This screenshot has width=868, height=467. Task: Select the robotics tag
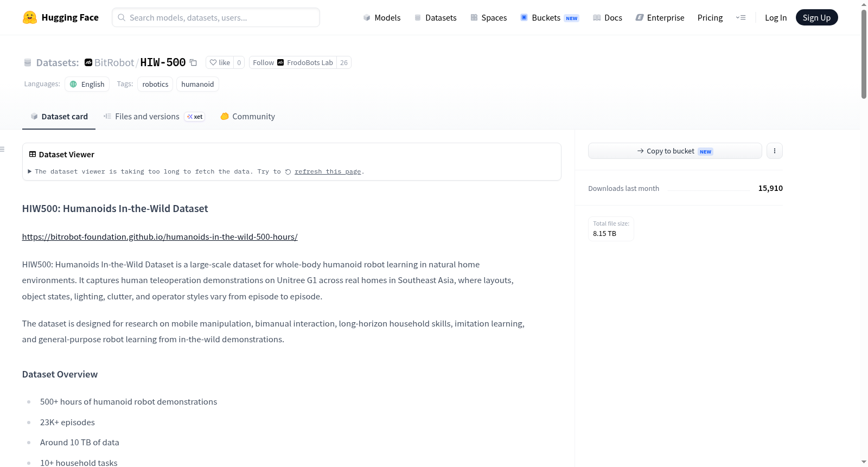click(x=155, y=84)
